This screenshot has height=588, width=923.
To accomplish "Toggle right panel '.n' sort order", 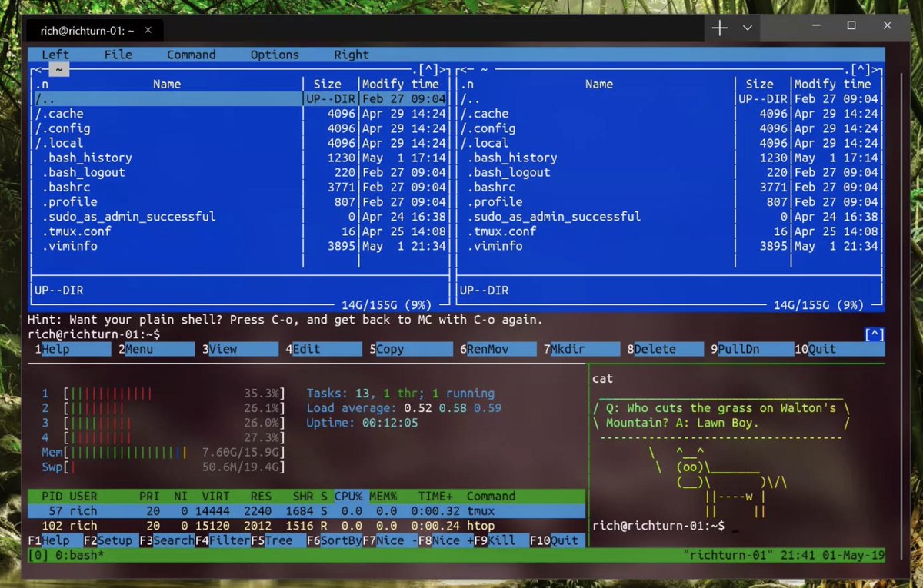I will pyautogui.click(x=467, y=85).
